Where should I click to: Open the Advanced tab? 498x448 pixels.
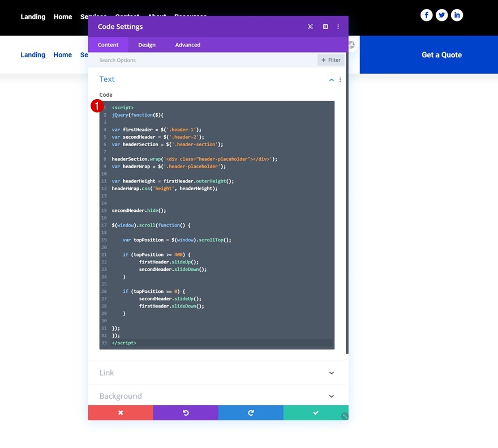pos(187,45)
